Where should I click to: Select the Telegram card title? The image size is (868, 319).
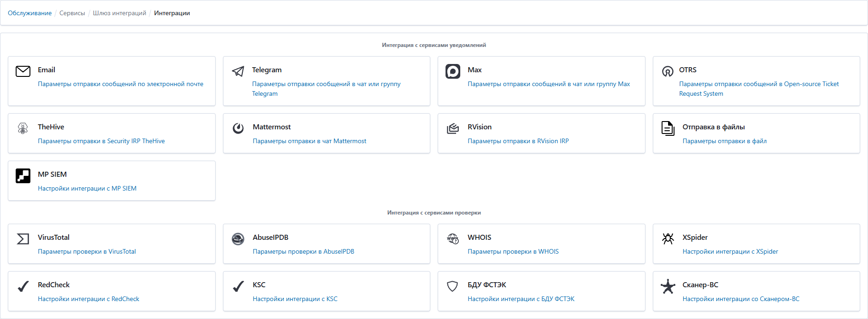coord(267,70)
